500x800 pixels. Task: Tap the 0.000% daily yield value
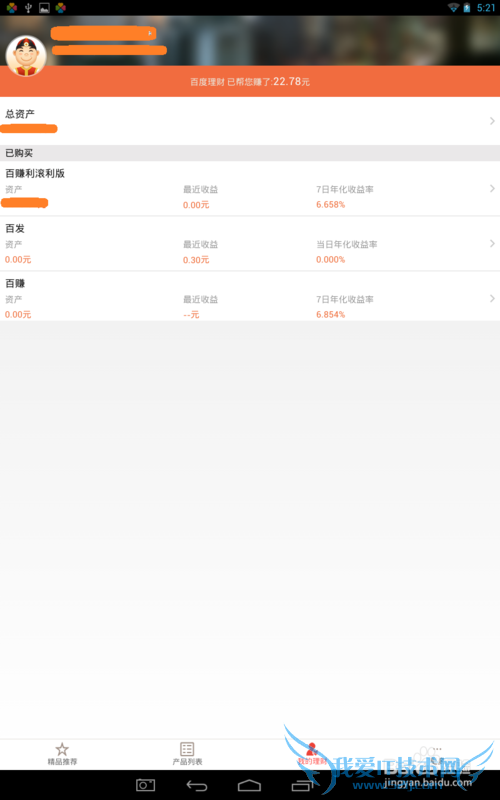[331, 260]
